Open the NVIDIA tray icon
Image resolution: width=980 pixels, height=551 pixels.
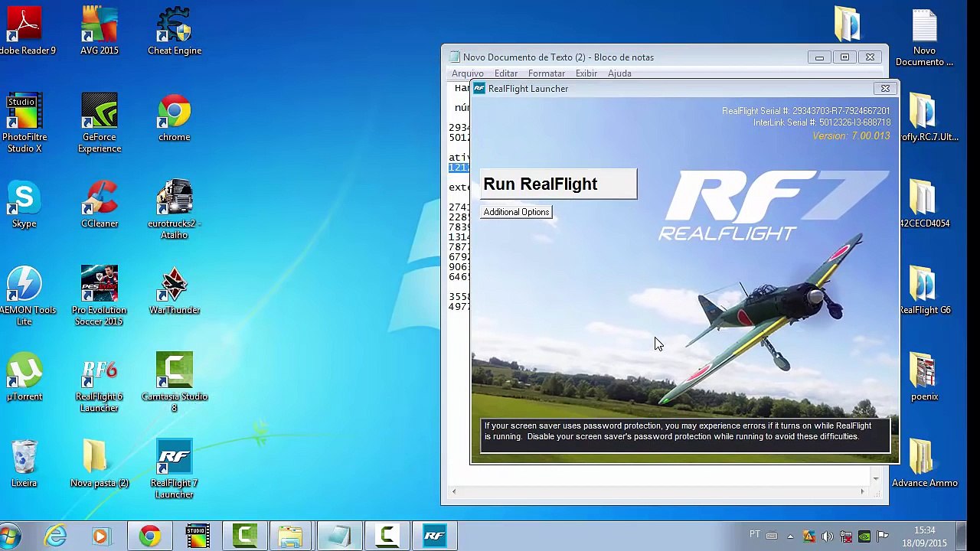tap(864, 536)
